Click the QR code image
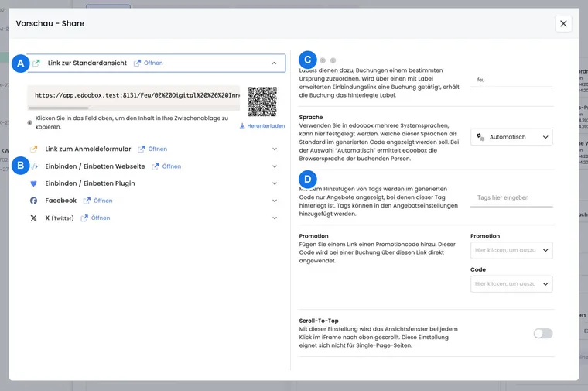The width and height of the screenshot is (588, 391). [262, 101]
